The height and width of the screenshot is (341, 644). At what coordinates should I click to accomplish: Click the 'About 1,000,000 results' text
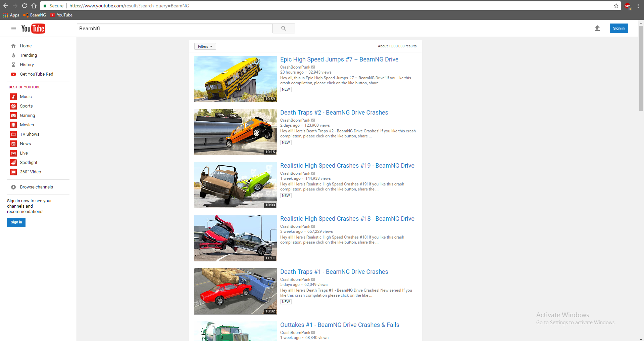click(x=397, y=46)
